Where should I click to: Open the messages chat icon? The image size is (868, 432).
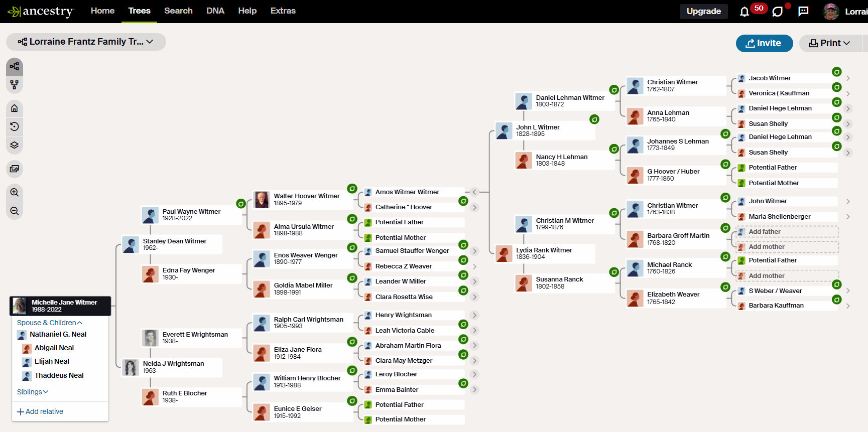click(x=803, y=12)
